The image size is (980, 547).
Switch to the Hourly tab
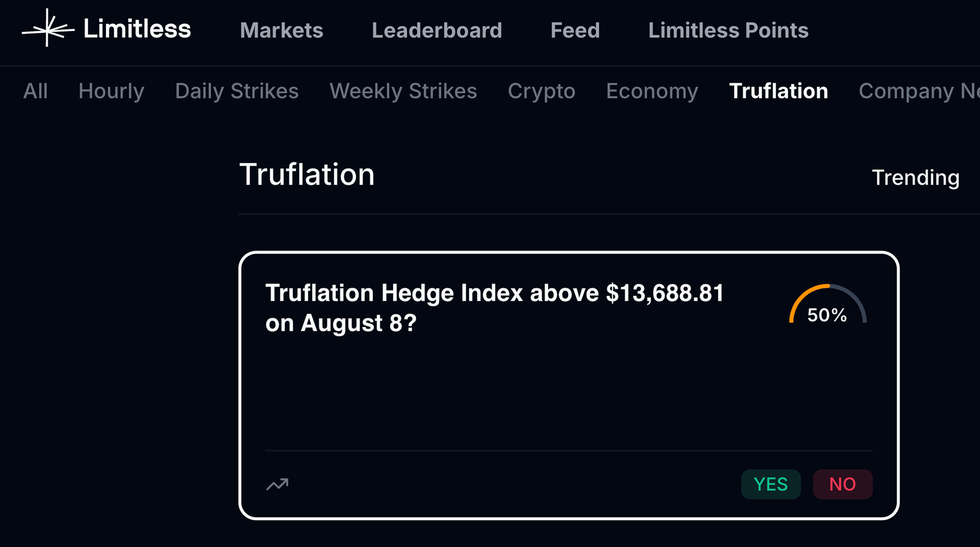click(111, 91)
